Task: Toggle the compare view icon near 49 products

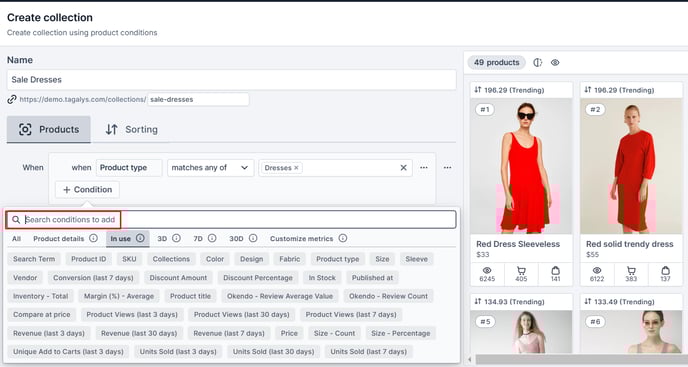Action: [x=538, y=62]
